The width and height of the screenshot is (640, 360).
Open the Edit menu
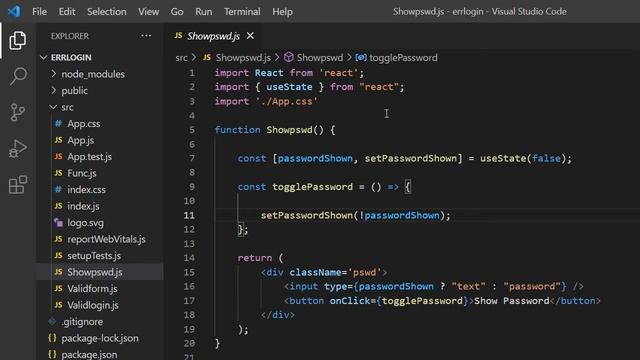(67, 11)
